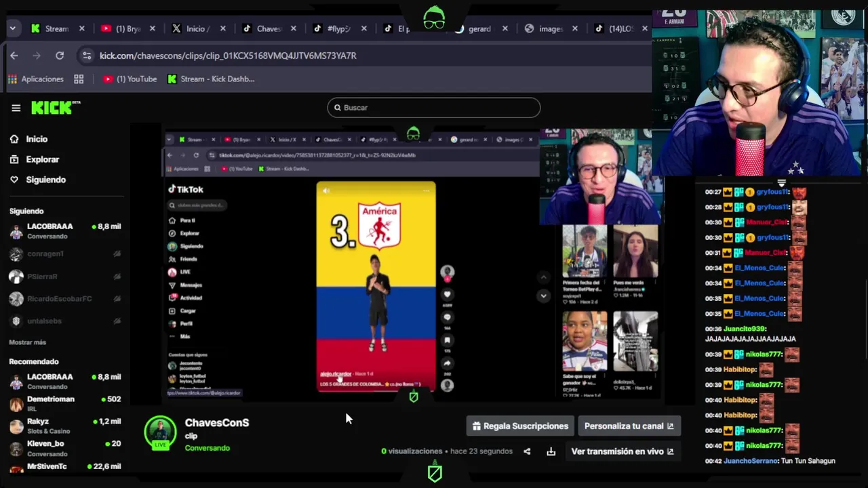Close the Stream tab
The height and width of the screenshot is (488, 868).
tap(82, 28)
